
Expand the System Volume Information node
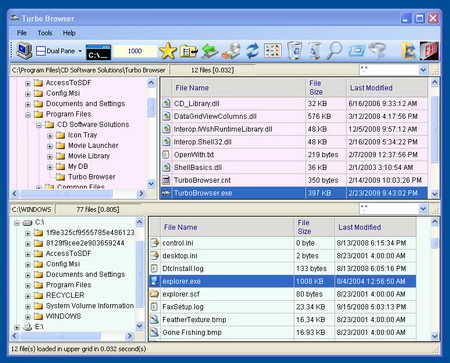pos(28,306)
